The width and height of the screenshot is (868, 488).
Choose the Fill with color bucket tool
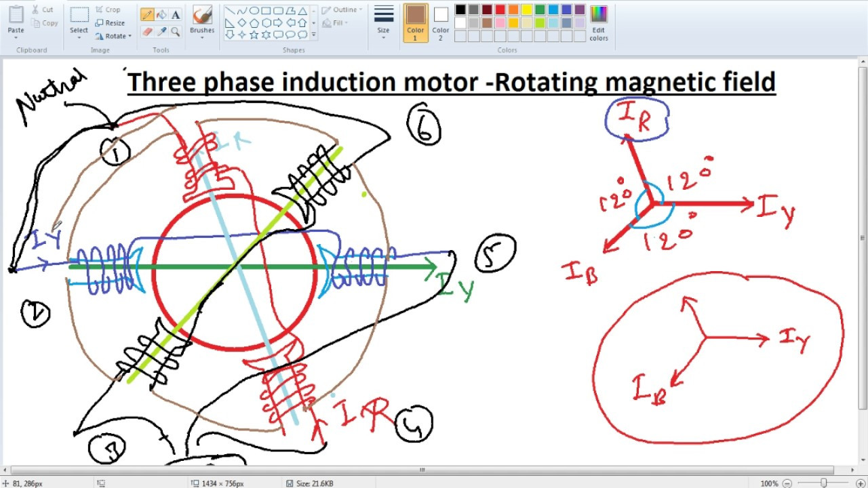[x=161, y=15]
